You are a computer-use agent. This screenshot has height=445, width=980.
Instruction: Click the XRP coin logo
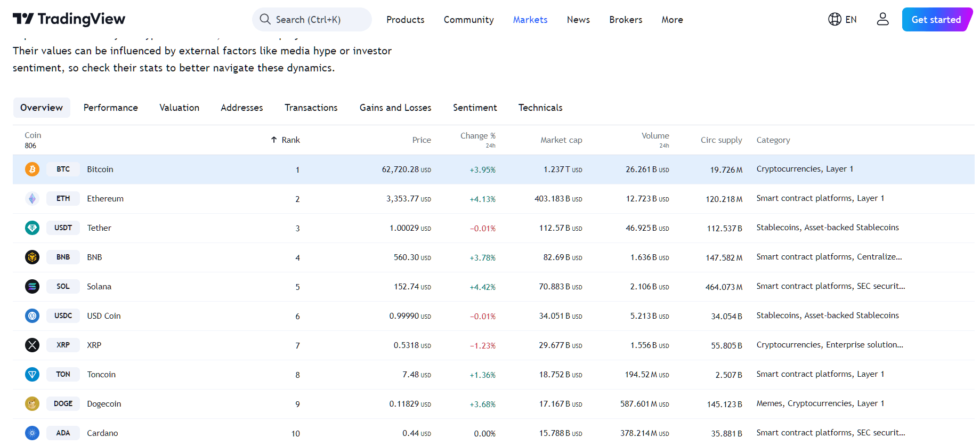pyautogui.click(x=32, y=345)
